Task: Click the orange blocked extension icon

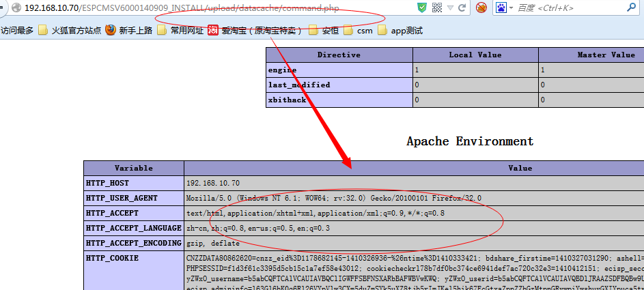Action: [481, 8]
